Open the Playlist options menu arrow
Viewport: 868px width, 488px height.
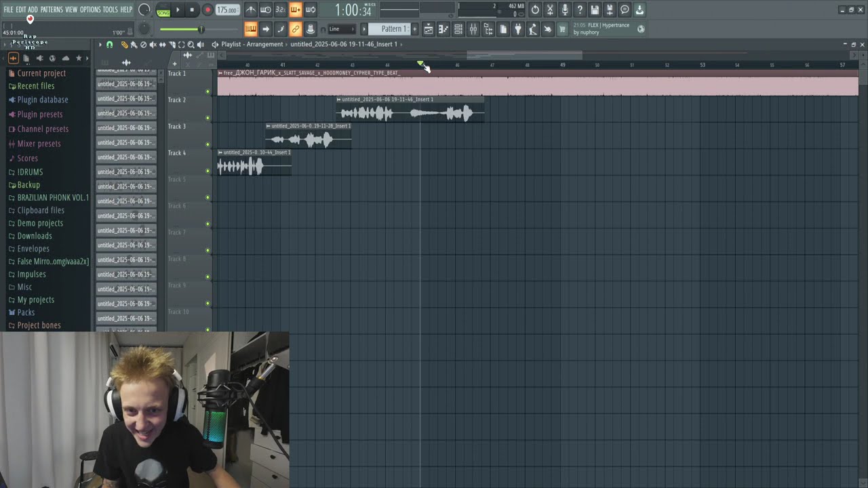pyautogui.click(x=100, y=45)
